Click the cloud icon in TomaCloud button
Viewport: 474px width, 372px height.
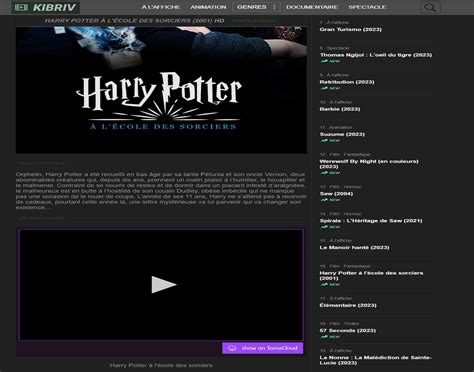(x=232, y=348)
